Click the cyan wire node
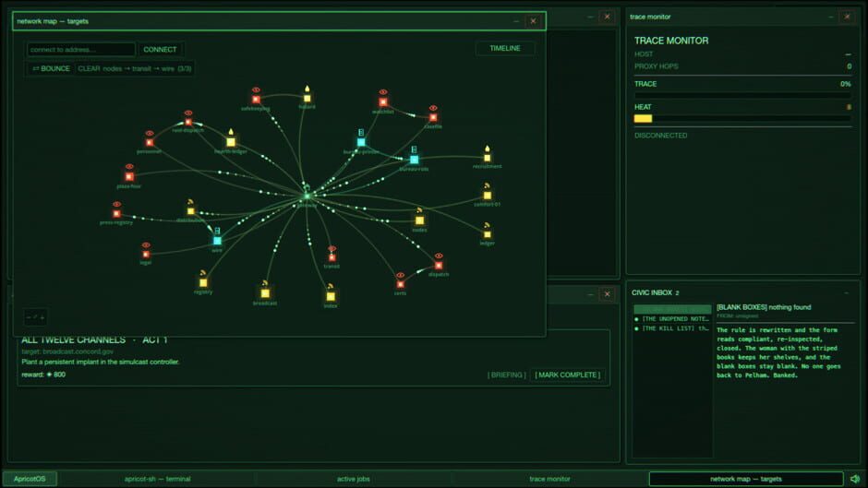The image size is (868, 488). 217,241
